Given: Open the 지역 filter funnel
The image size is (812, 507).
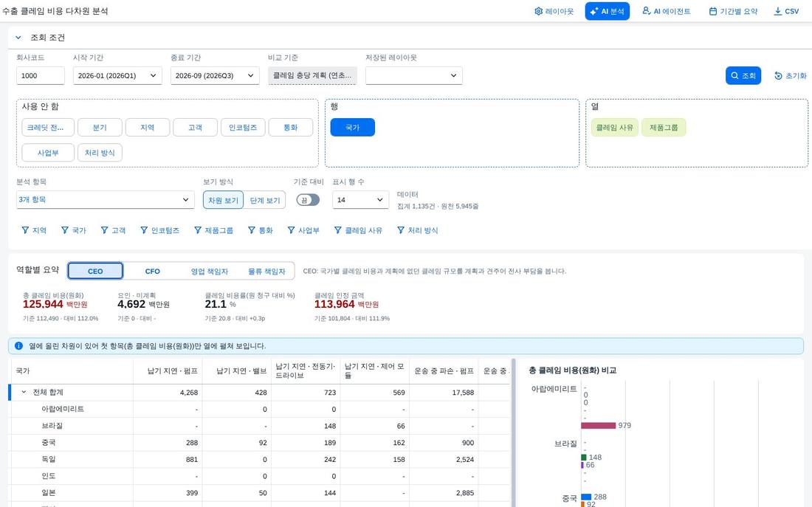Looking at the screenshot, I should tap(34, 230).
